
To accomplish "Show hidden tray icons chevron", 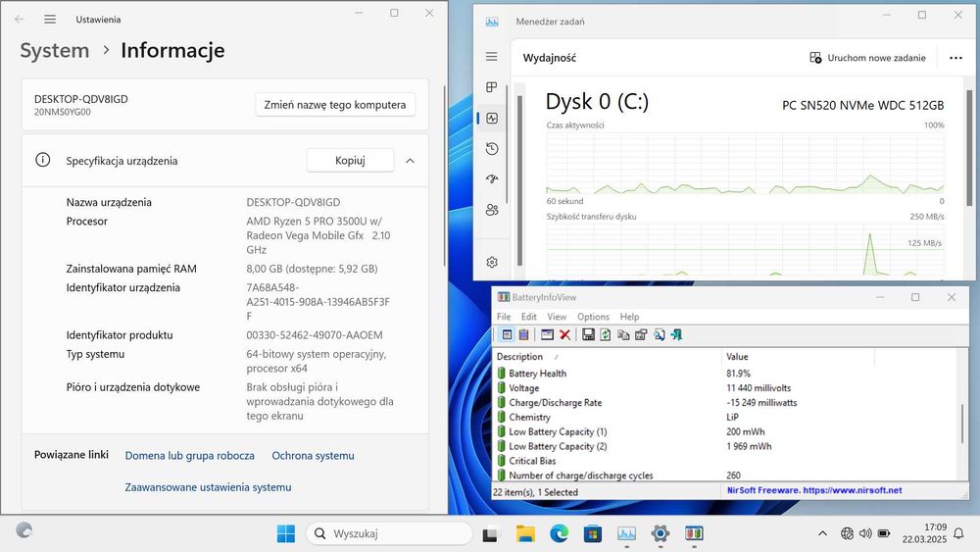I will (x=822, y=533).
